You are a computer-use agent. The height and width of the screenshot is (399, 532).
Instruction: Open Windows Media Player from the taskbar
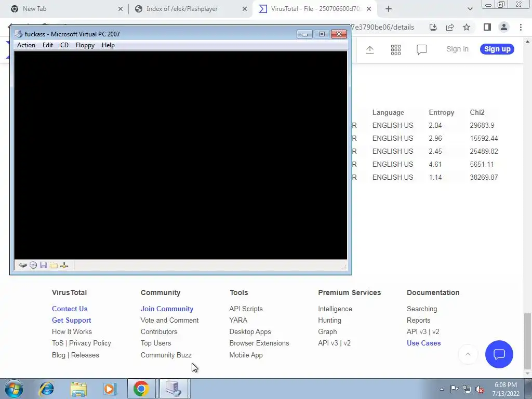click(x=110, y=389)
